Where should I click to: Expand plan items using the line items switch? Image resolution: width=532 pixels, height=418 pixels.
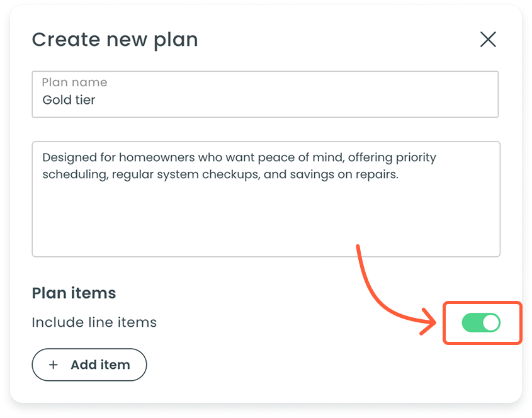(482, 323)
